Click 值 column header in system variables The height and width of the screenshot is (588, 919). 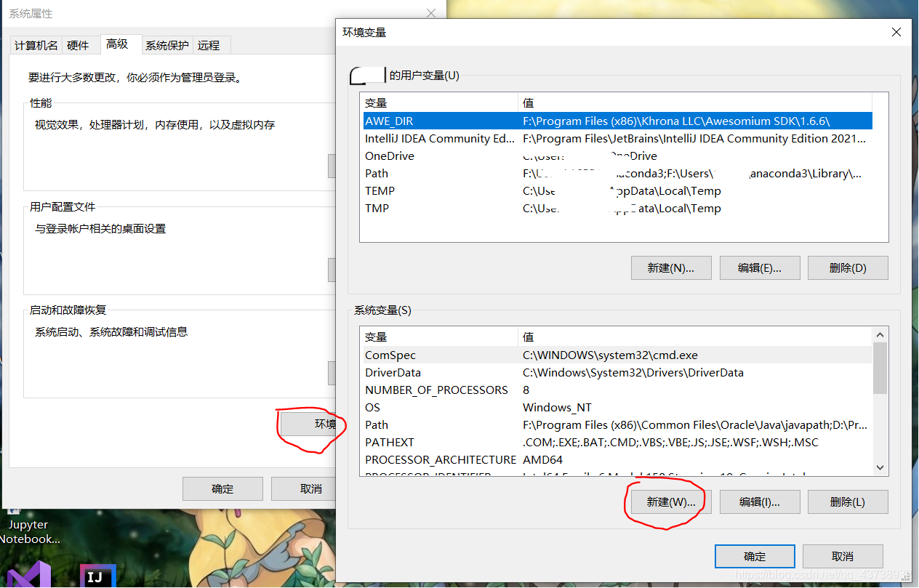pyautogui.click(x=695, y=337)
